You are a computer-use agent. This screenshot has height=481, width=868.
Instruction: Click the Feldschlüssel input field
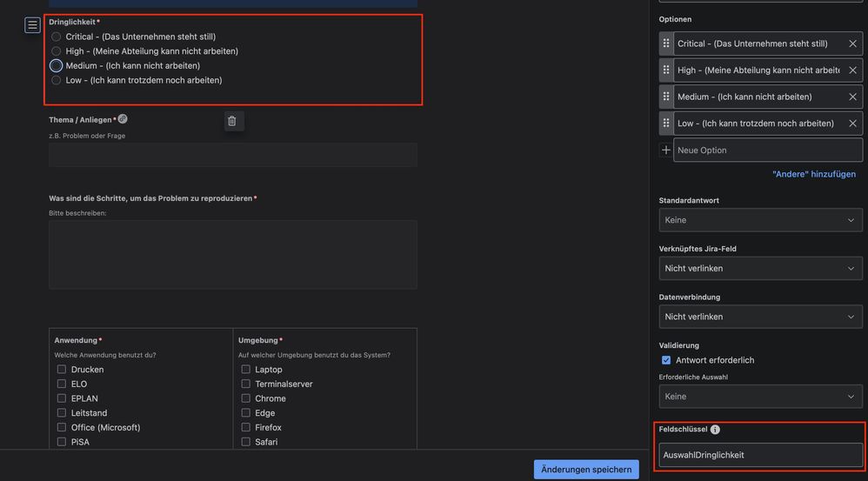click(760, 455)
